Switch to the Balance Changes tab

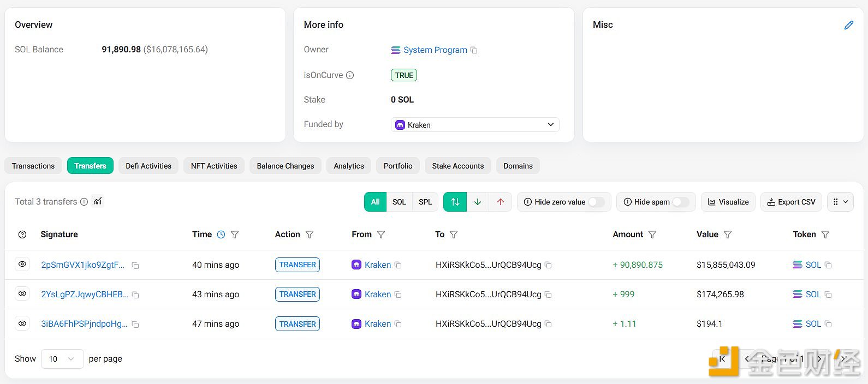[286, 166]
